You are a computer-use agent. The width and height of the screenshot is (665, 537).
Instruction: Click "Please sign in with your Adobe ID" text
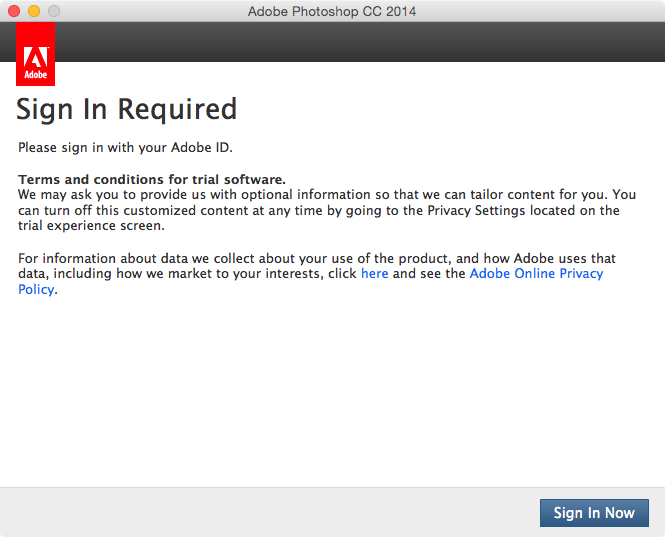[125, 148]
